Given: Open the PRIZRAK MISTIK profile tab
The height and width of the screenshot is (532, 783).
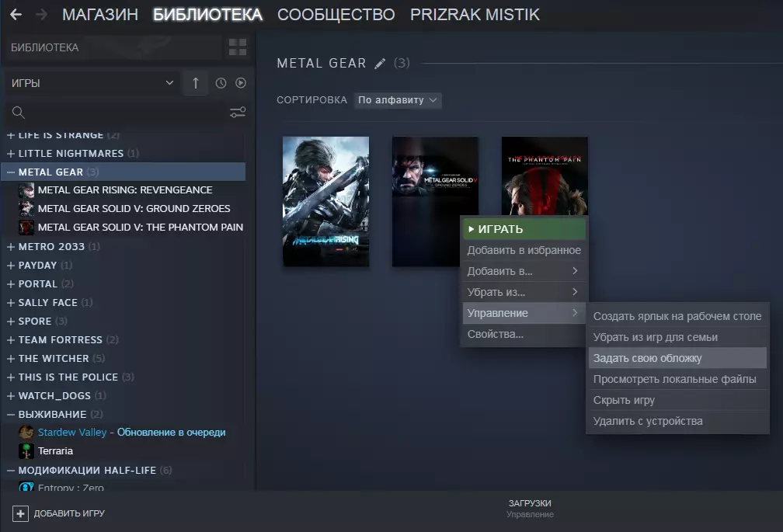Looking at the screenshot, I should pos(475,15).
